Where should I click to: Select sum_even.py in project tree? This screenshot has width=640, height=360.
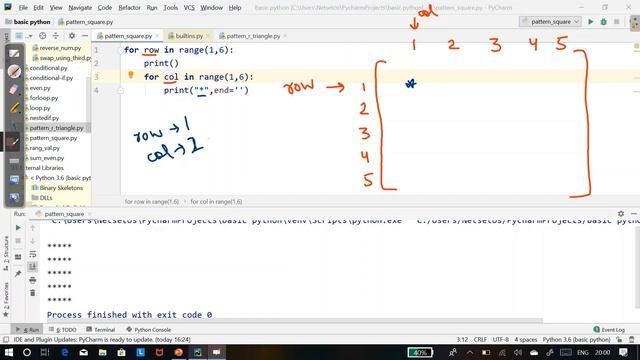pos(47,158)
